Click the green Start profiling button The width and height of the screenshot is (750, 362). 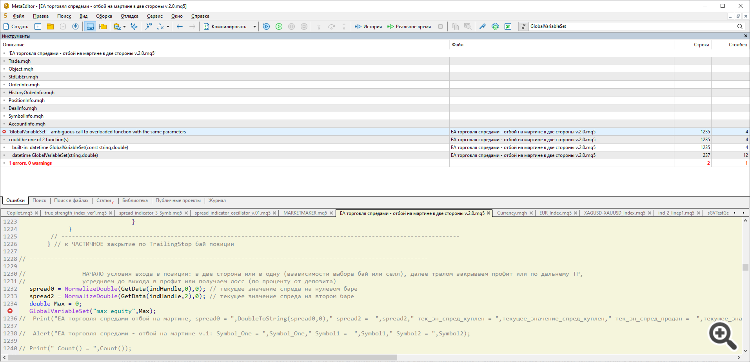(408, 27)
